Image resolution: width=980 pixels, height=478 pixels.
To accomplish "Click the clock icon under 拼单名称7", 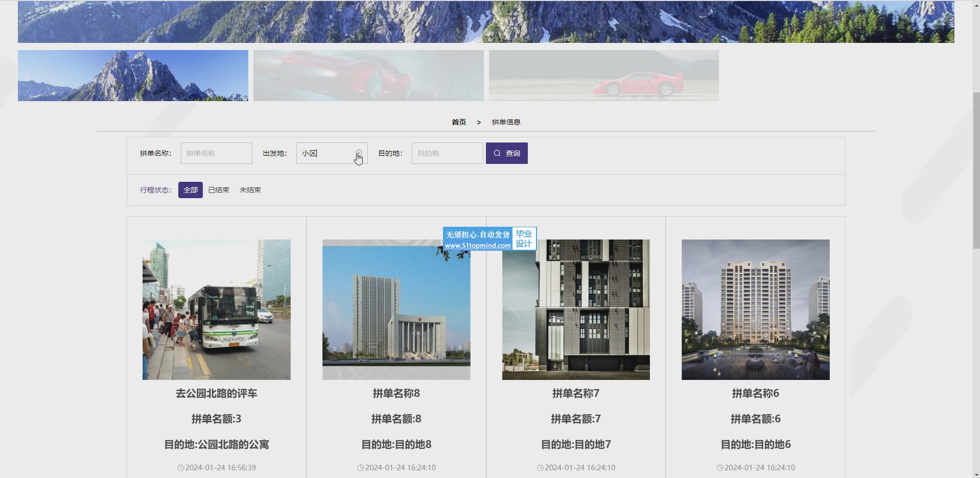I will pyautogui.click(x=540, y=468).
